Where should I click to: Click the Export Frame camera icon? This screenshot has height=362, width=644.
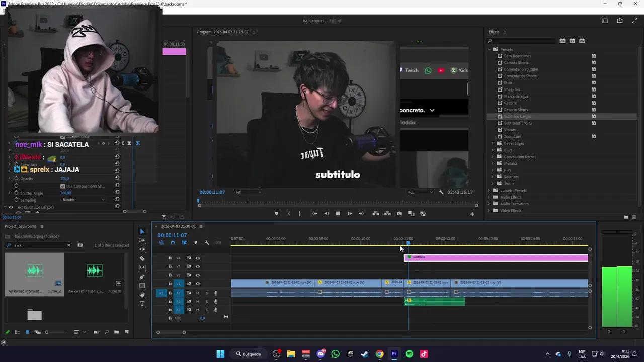[399, 214]
